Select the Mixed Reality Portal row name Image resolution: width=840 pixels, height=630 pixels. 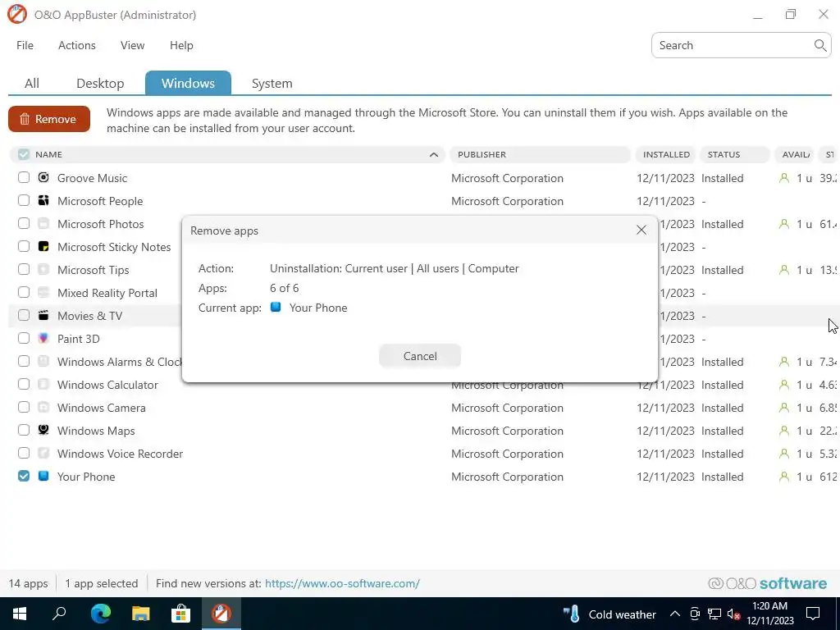pyautogui.click(x=107, y=293)
